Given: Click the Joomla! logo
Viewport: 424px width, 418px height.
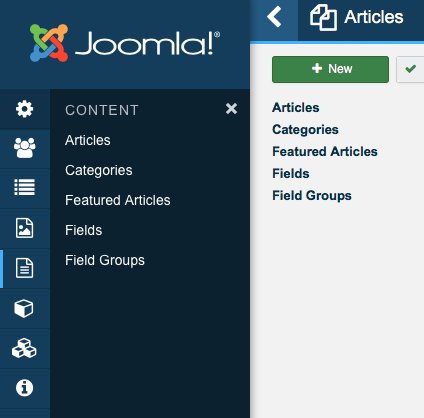Looking at the screenshot, I should pos(125,43).
